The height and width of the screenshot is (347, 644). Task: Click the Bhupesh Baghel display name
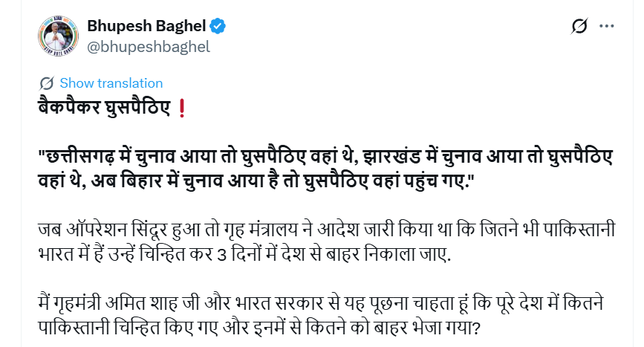(x=147, y=25)
